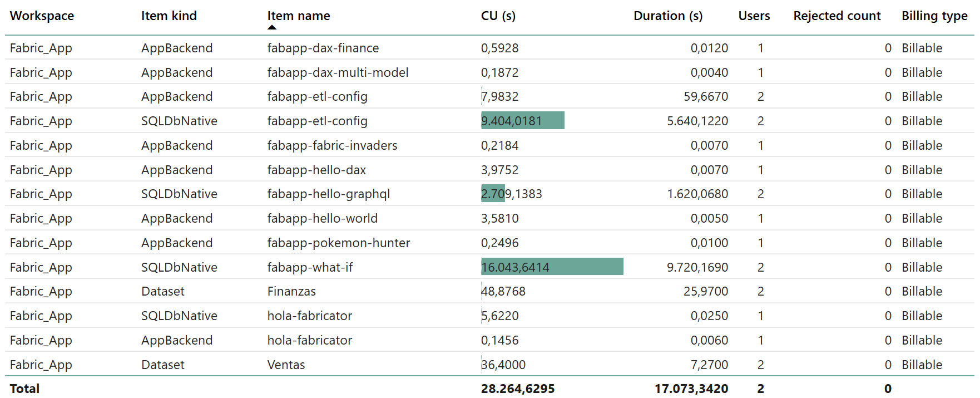The height and width of the screenshot is (398, 980).
Task: Sort by Billing type column header
Action: 934,16
